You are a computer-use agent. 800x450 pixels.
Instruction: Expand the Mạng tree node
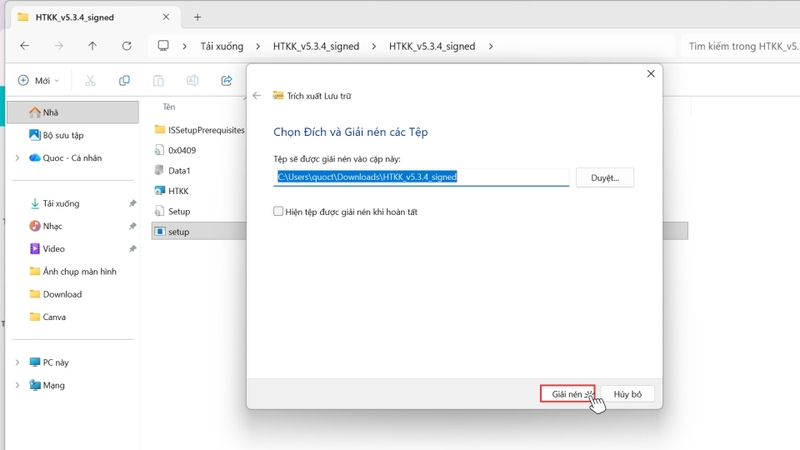pyautogui.click(x=17, y=385)
